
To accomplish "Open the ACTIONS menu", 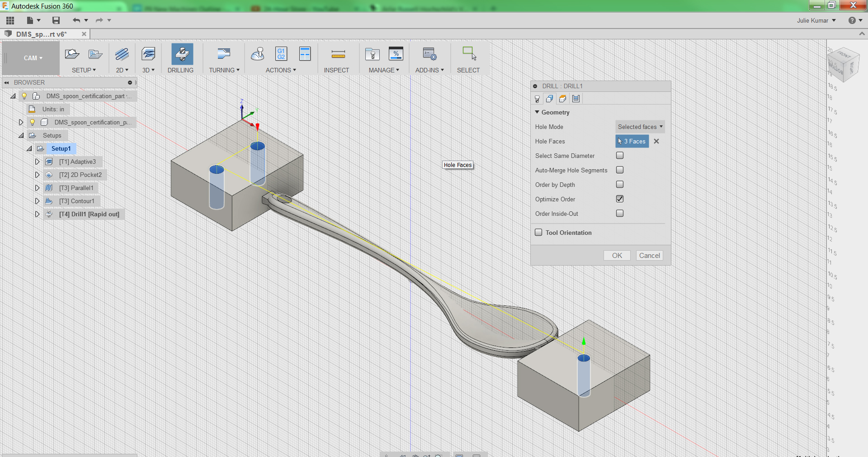I will pos(281,70).
